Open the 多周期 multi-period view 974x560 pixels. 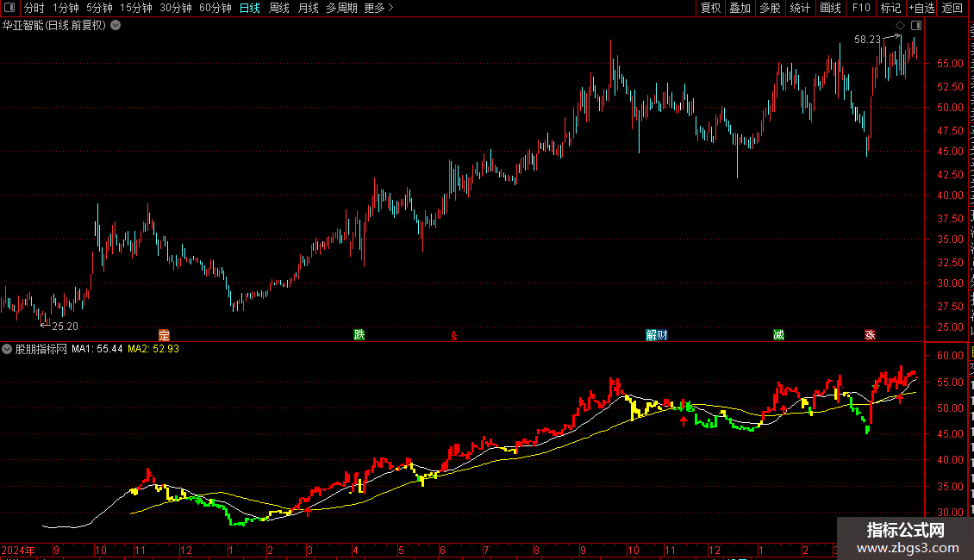pos(341,8)
